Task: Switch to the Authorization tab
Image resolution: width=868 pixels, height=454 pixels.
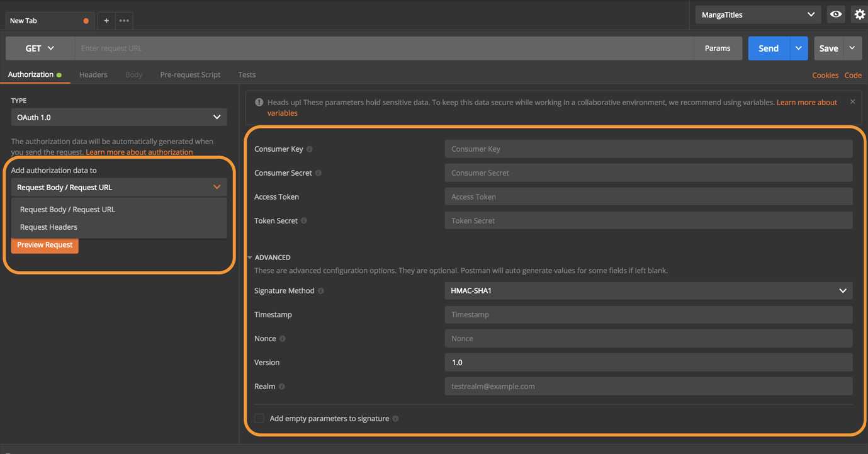Action: [35, 74]
